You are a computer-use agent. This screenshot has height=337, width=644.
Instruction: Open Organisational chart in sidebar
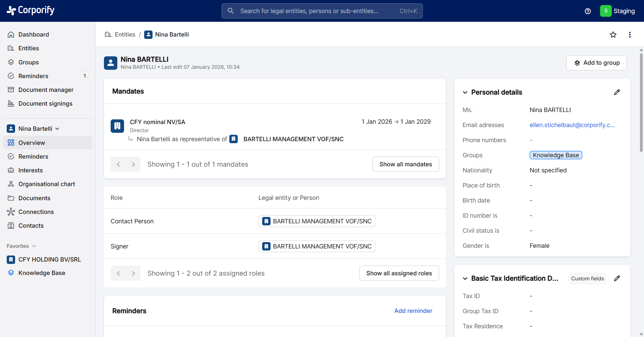click(x=47, y=184)
